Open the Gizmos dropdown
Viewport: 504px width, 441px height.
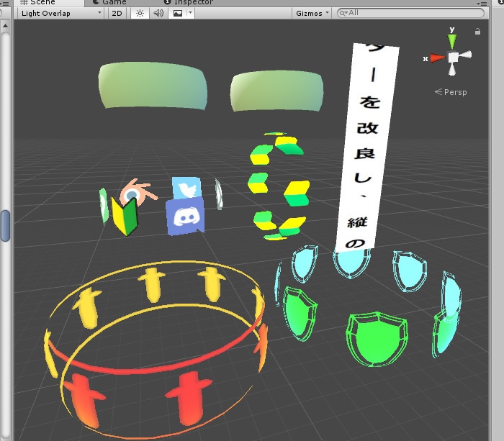point(312,13)
